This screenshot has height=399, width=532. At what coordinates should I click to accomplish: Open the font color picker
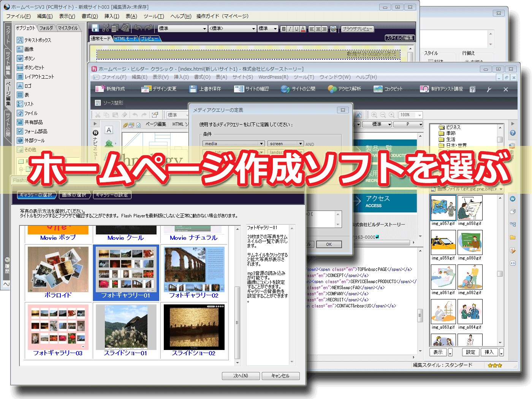pos(302,28)
